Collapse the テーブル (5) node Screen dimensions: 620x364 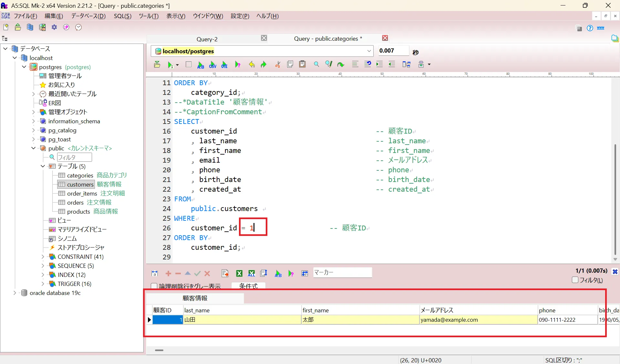[43, 166]
